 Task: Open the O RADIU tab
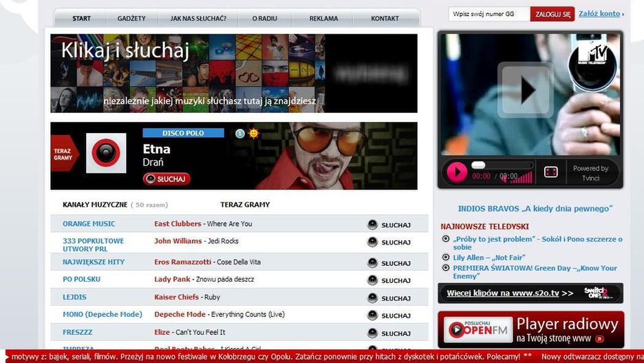264,19
